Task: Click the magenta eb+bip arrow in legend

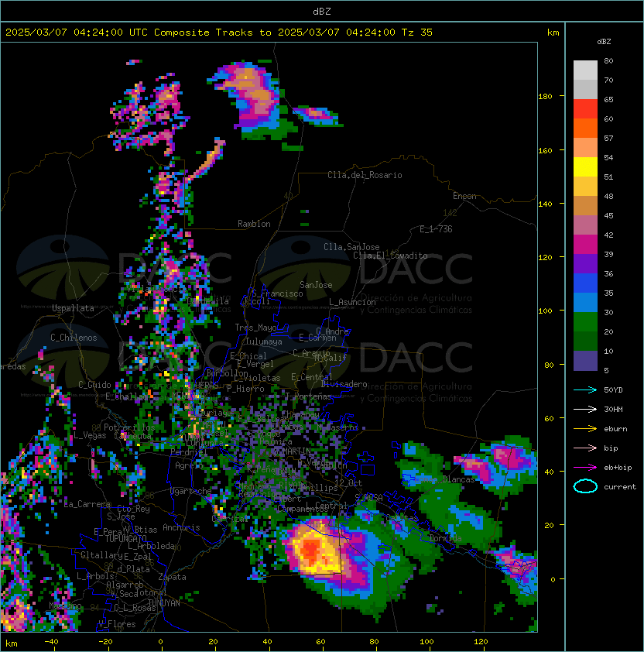Action: 585,468
